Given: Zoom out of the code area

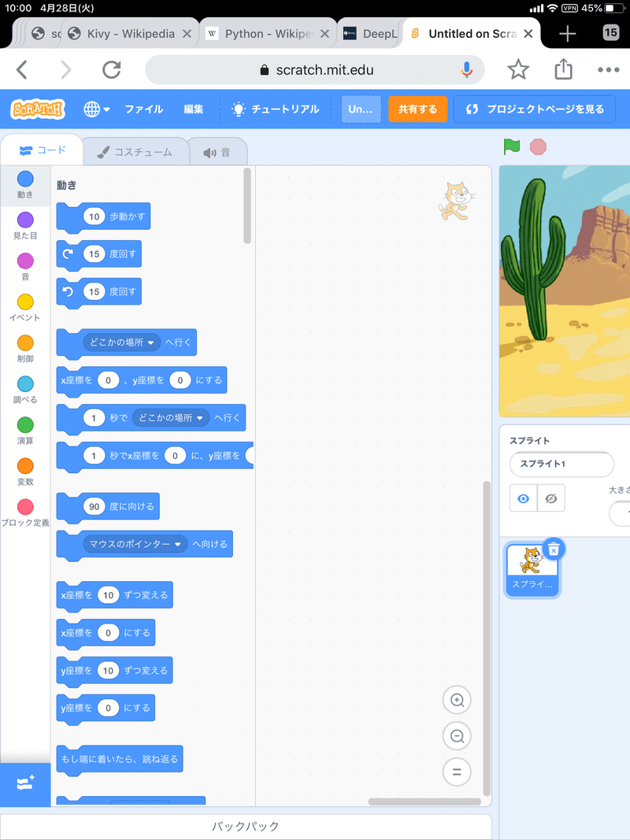Looking at the screenshot, I should click(x=457, y=736).
